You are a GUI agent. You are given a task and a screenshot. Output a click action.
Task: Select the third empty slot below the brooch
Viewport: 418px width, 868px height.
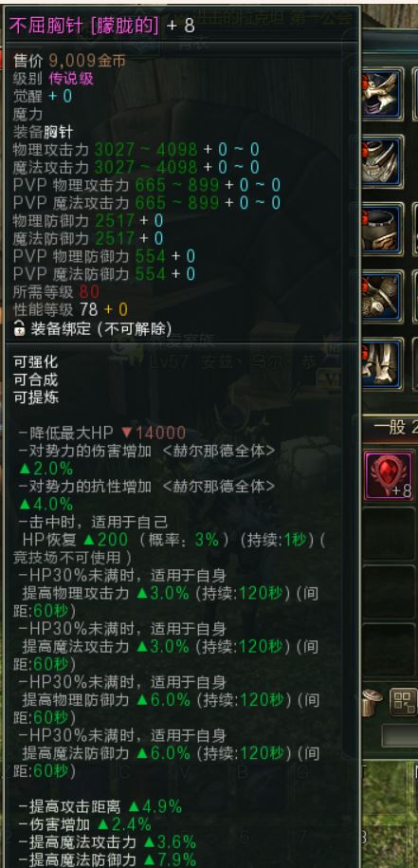point(389,650)
